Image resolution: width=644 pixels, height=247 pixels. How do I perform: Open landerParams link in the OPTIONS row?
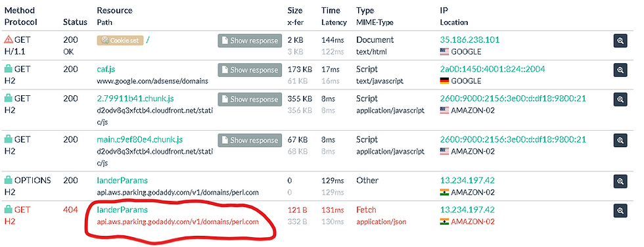pyautogui.click(x=122, y=181)
